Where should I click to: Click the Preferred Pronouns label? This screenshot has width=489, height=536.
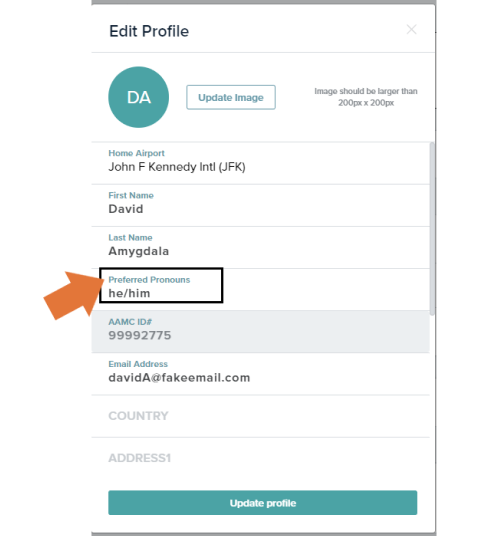(149, 280)
